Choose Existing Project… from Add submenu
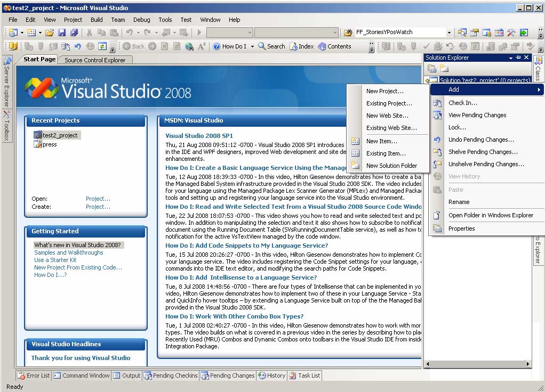Viewport: 545px width, 392px height. (388, 103)
